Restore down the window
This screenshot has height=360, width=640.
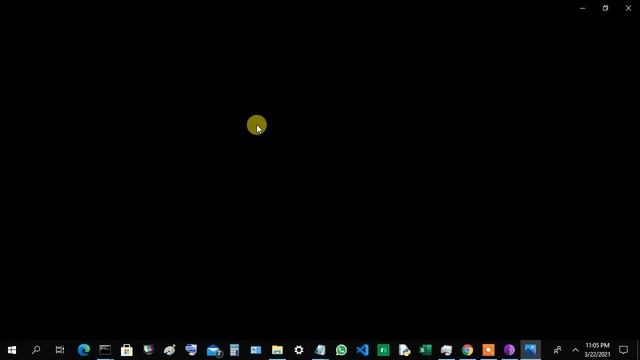click(605, 8)
